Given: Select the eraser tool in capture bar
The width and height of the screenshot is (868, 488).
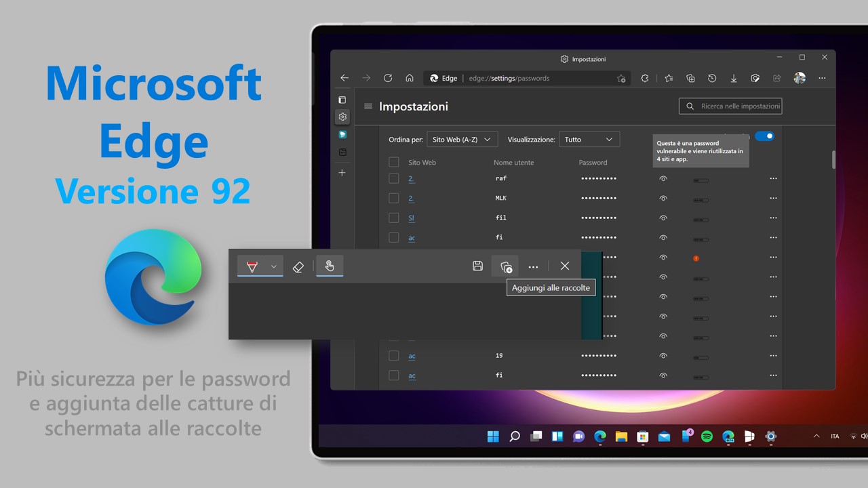Looking at the screenshot, I should [298, 266].
